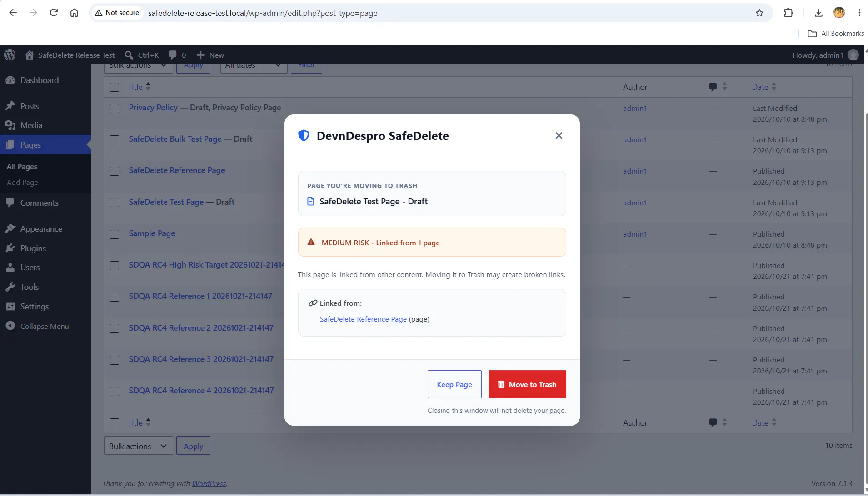
Task: Tick checkbox for SDQA RC4 Reference 4 row
Action: coord(115,392)
